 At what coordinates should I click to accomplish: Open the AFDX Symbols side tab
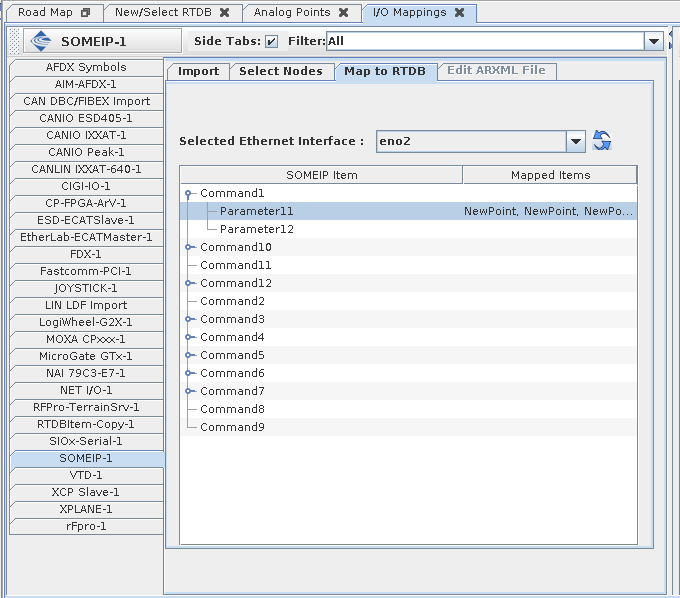click(x=86, y=67)
